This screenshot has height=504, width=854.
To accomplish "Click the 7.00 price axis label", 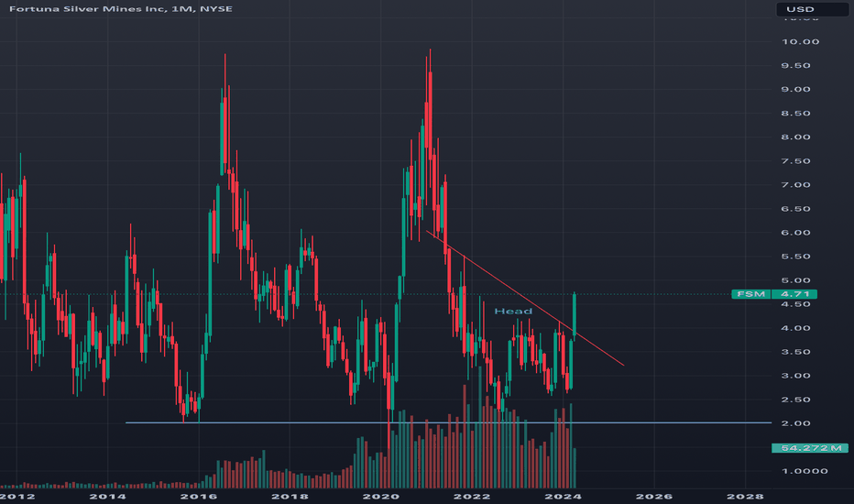I will tap(795, 185).
